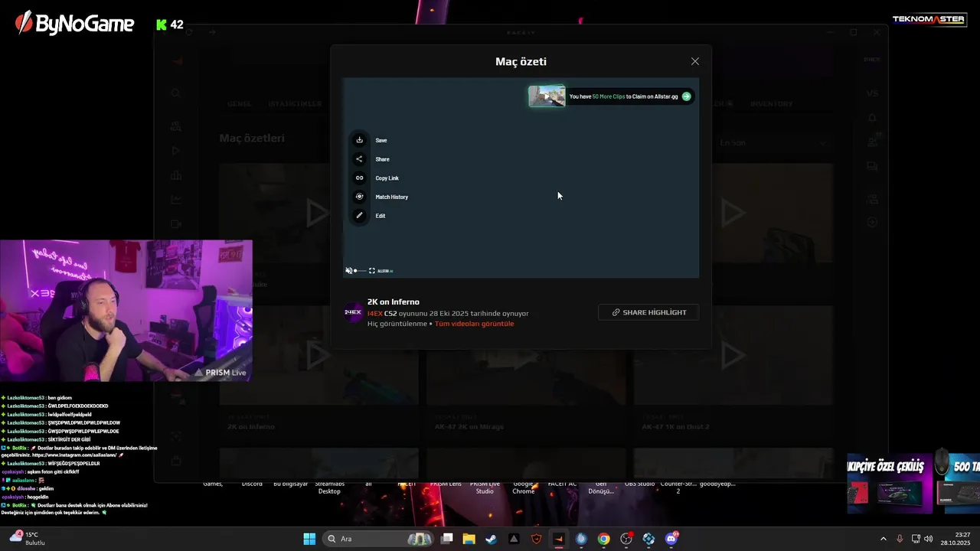
Task: Click the Share icon in the clip overlay
Action: [359, 159]
